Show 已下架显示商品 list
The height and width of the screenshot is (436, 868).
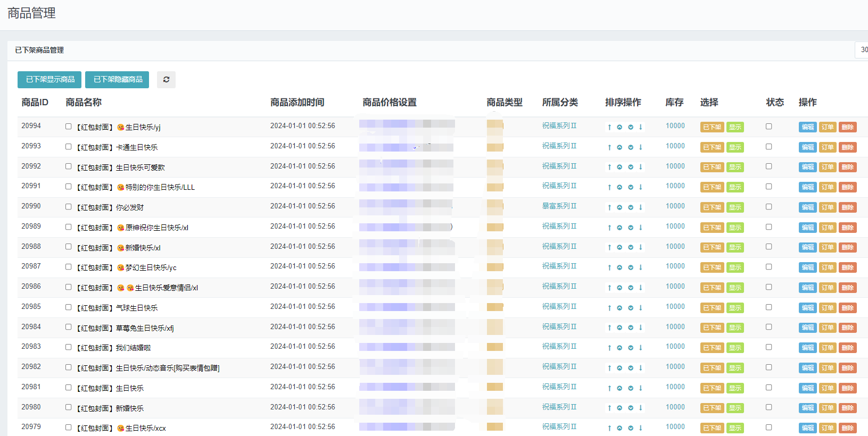49,79
